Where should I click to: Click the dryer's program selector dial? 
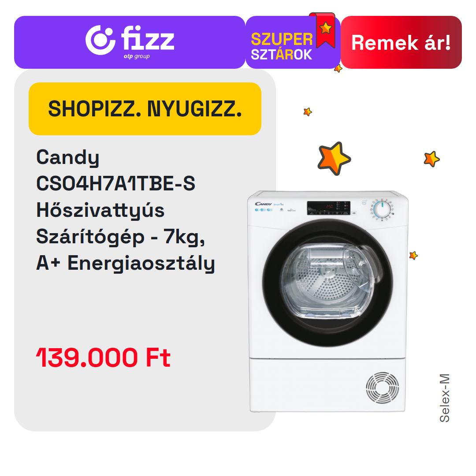coord(382,209)
